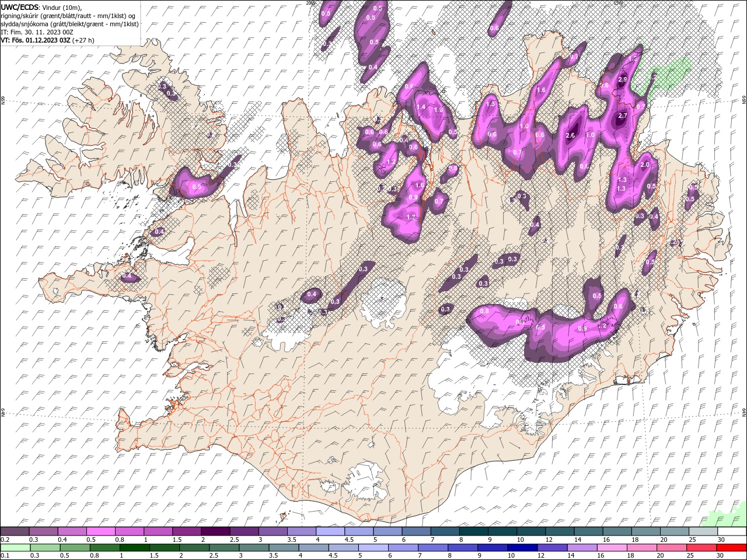Viewport: 747px width, 560px height.
Task: Select lower scale pale green swatch at 0.1
Action: click(x=16, y=548)
